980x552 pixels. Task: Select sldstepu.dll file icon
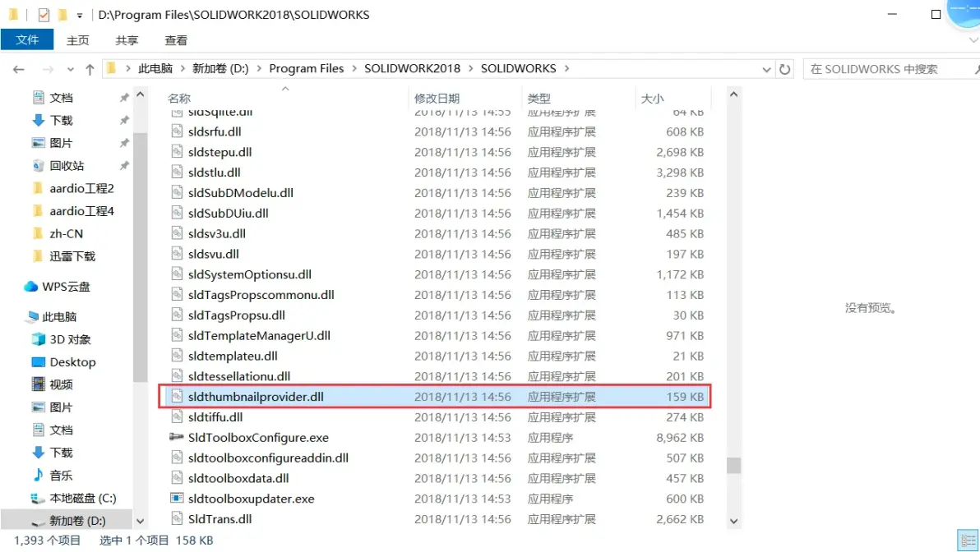tap(178, 152)
